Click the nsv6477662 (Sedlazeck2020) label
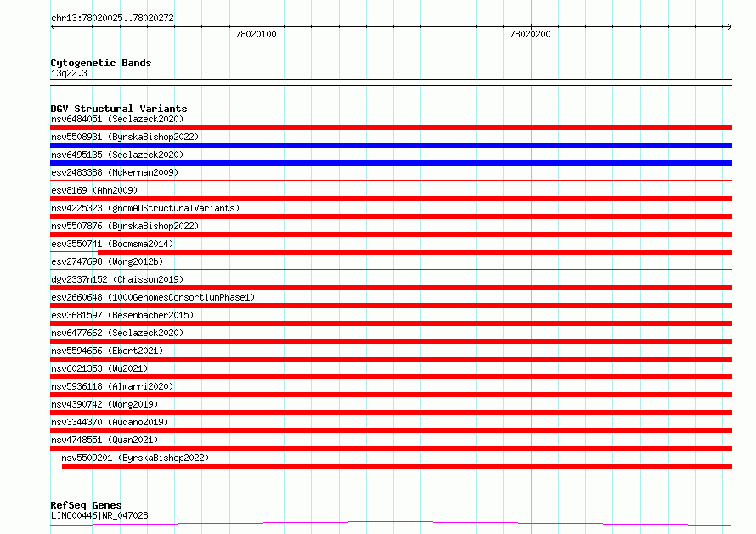The image size is (756, 534). tap(117, 333)
